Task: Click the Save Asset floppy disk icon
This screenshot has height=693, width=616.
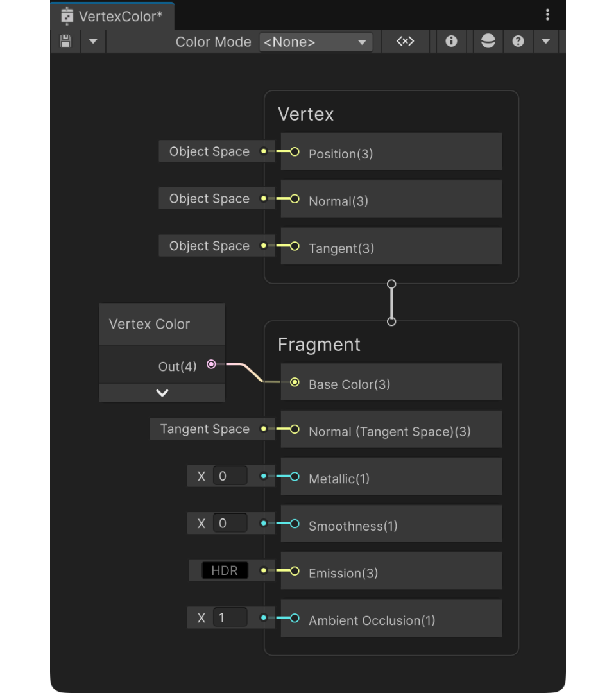Action: coord(65,42)
